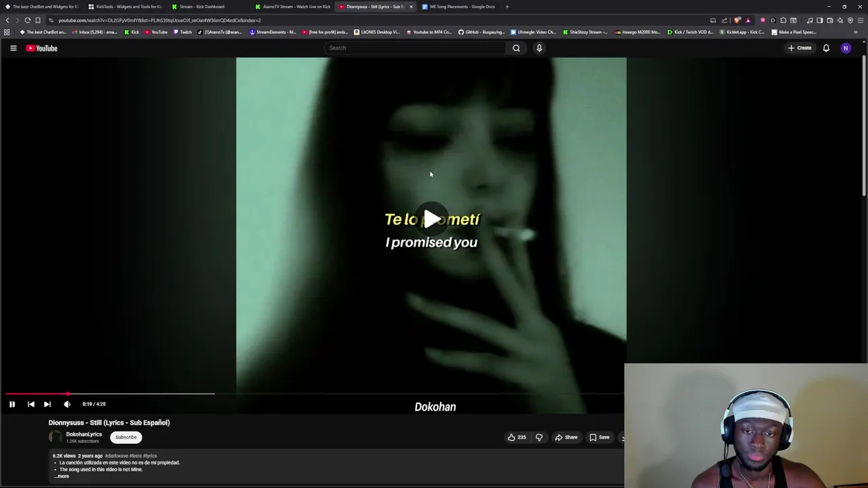The image size is (868, 488).
Task: Click the YouTube search field
Action: (x=414, y=48)
